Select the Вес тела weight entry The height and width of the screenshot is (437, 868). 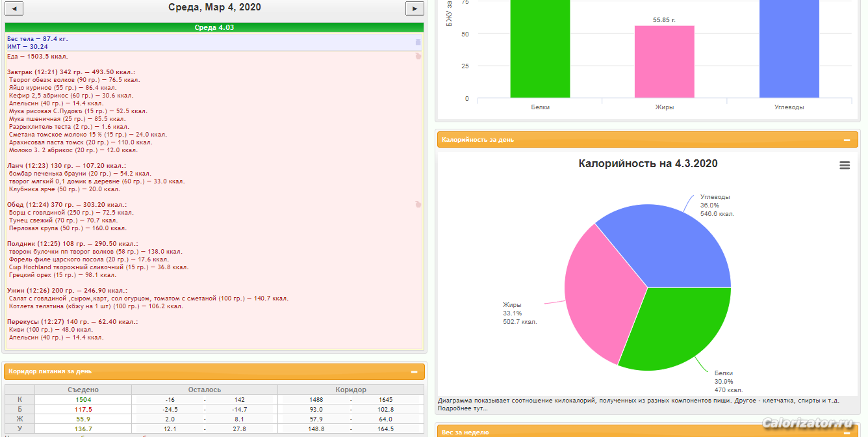(x=37, y=39)
